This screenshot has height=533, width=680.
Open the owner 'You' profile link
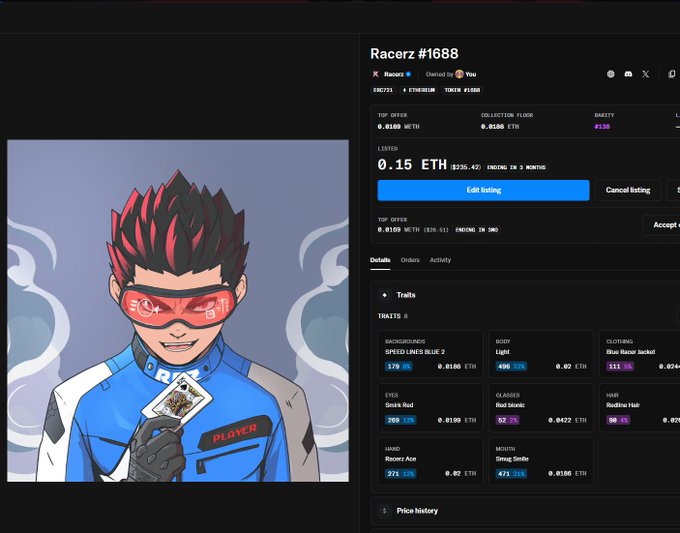point(471,74)
